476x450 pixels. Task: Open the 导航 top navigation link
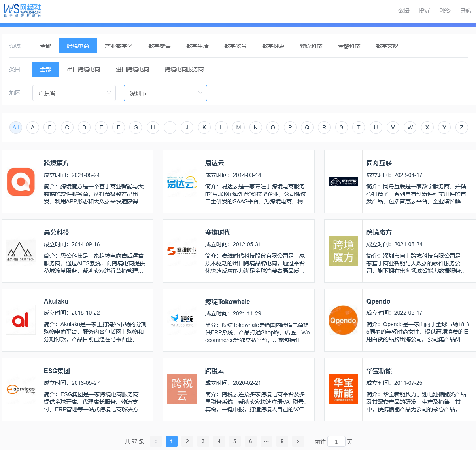pos(465,11)
